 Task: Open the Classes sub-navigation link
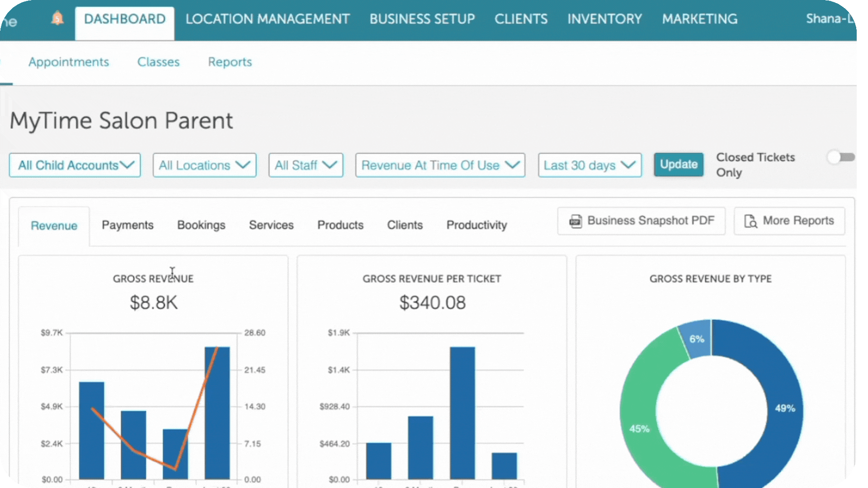tap(158, 62)
